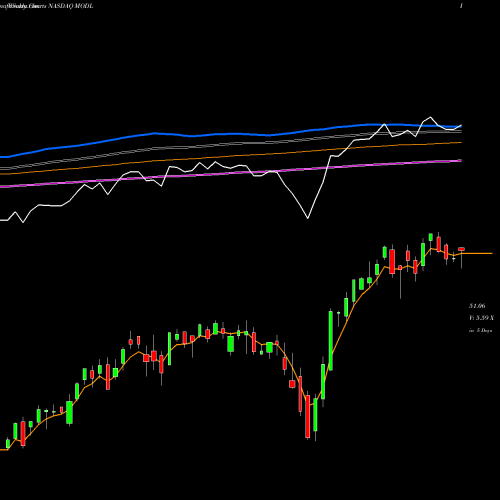
Task: Select the 51.06 price label
Action: click(x=477, y=306)
